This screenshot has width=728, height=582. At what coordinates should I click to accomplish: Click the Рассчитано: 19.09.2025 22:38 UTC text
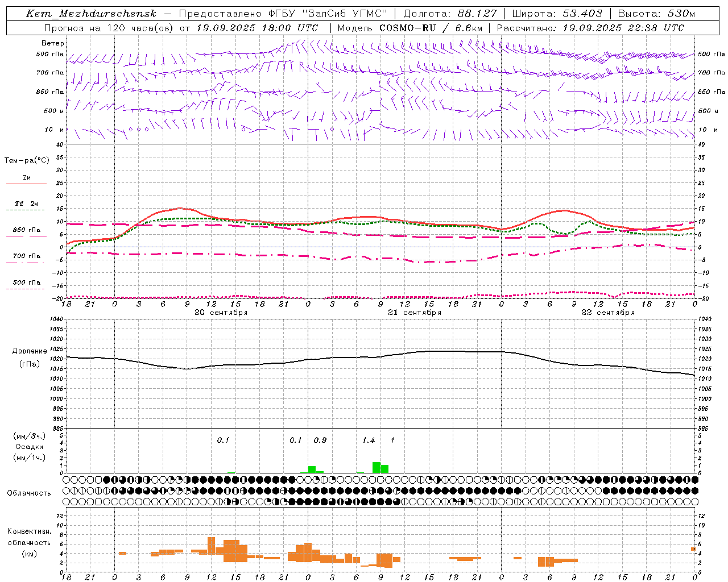click(x=590, y=28)
